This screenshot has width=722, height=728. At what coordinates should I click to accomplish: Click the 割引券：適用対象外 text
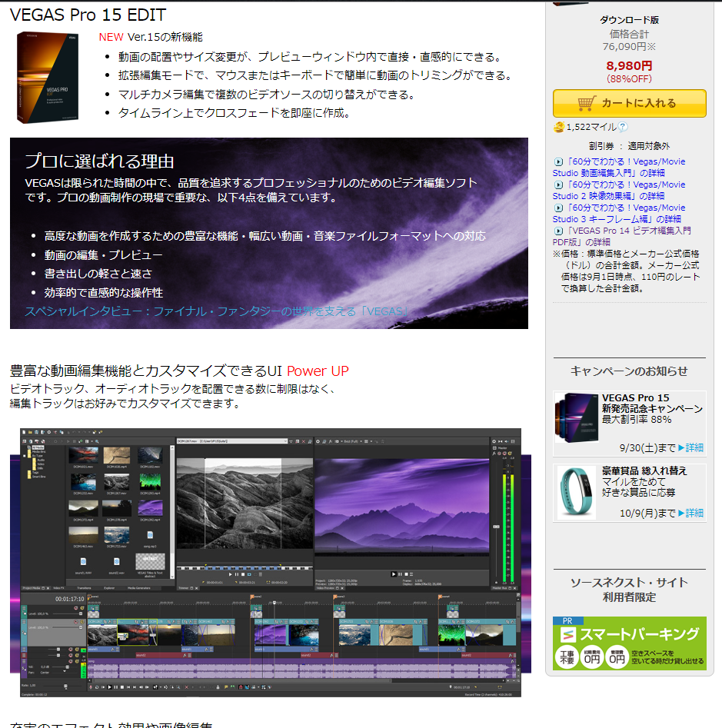pos(629,146)
